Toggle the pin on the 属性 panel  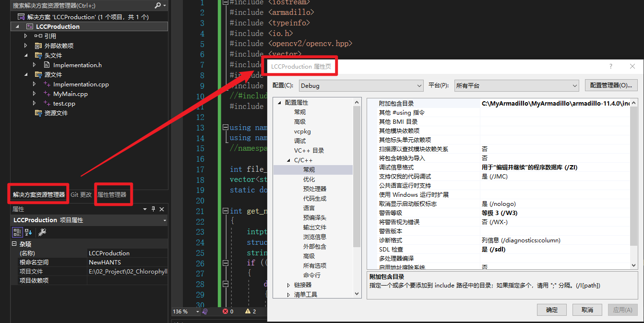(x=154, y=209)
